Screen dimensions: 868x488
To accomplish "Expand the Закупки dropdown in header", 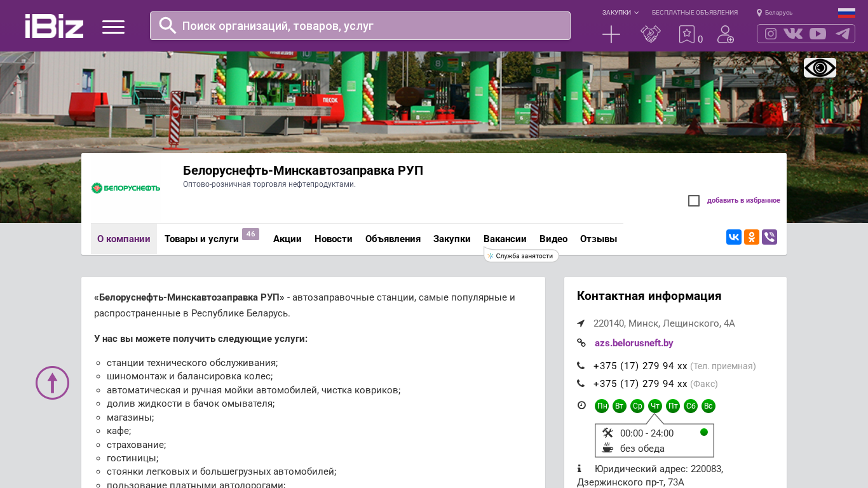I will pyautogui.click(x=620, y=13).
